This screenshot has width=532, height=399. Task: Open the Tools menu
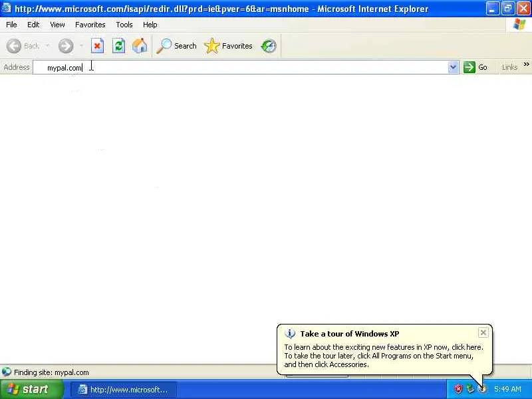[x=124, y=25]
